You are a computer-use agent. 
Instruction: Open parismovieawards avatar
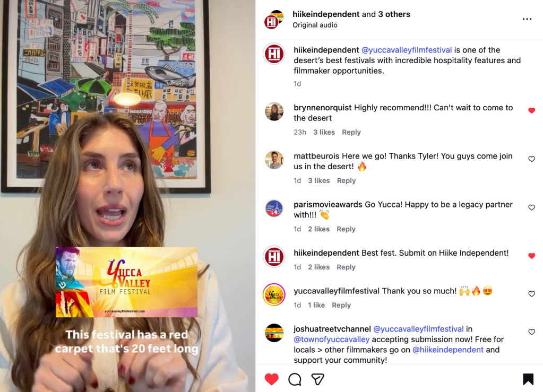[274, 208]
